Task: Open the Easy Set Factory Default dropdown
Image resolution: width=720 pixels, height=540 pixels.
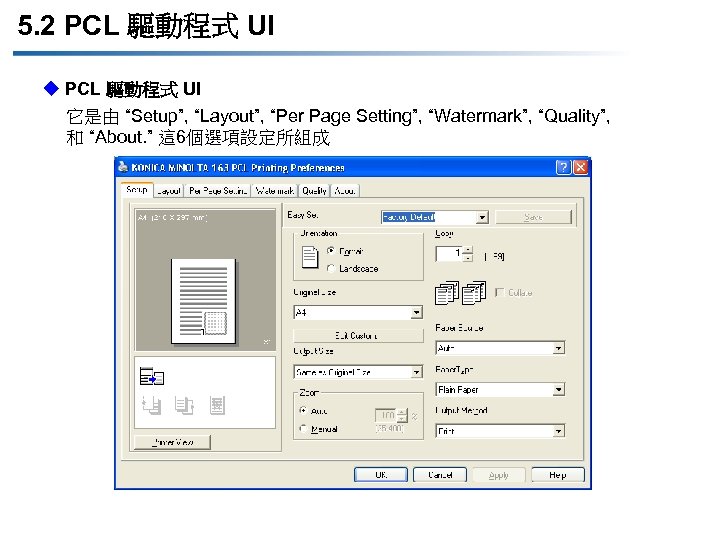Action: 434,217
